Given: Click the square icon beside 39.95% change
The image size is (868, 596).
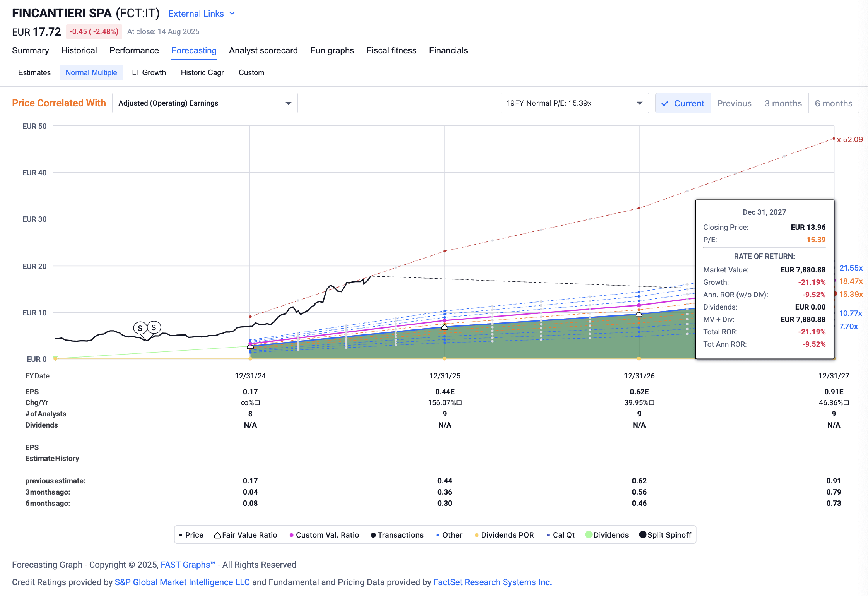Looking at the screenshot, I should point(652,403).
